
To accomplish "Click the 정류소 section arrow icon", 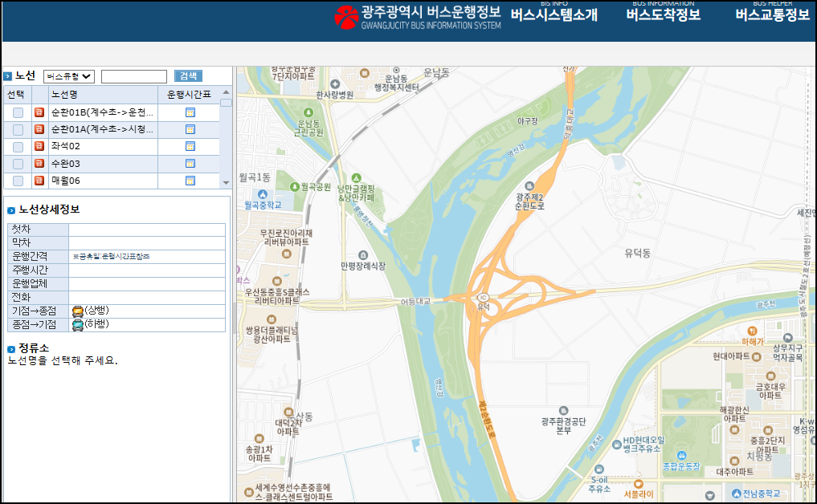I will pos(11,349).
